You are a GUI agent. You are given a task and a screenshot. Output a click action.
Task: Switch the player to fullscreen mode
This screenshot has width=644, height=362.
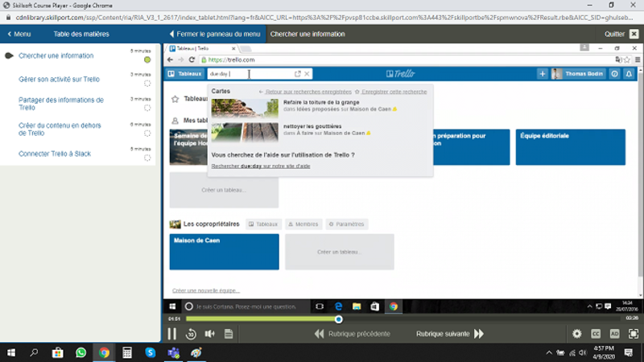(x=634, y=334)
